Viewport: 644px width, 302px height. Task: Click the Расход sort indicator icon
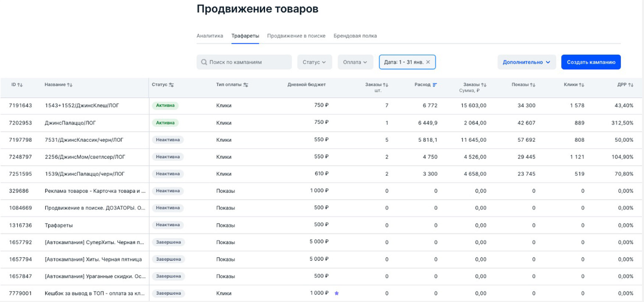pyautogui.click(x=435, y=85)
